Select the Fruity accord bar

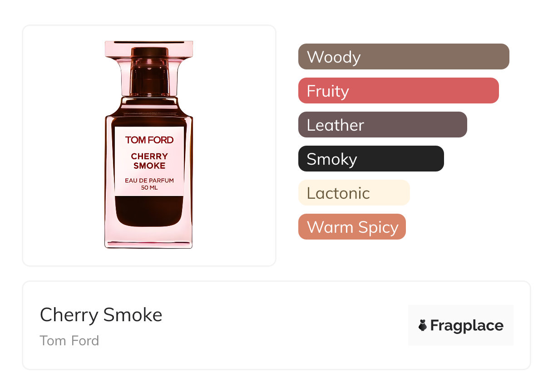[x=399, y=91]
